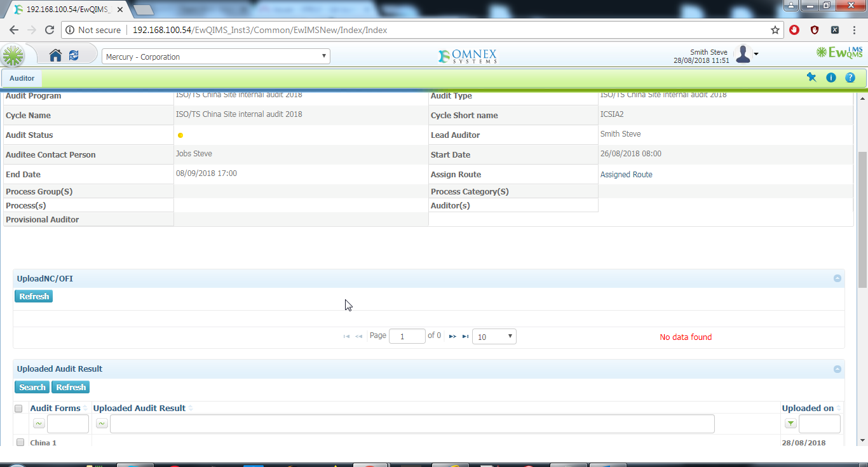
Task: Click the Assigned Route value
Action: (x=626, y=174)
